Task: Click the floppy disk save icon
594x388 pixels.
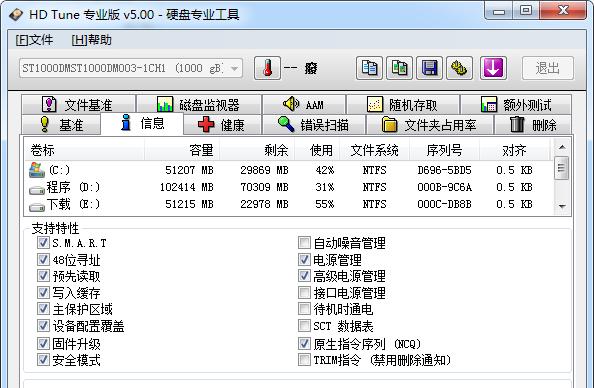Action: (429, 68)
